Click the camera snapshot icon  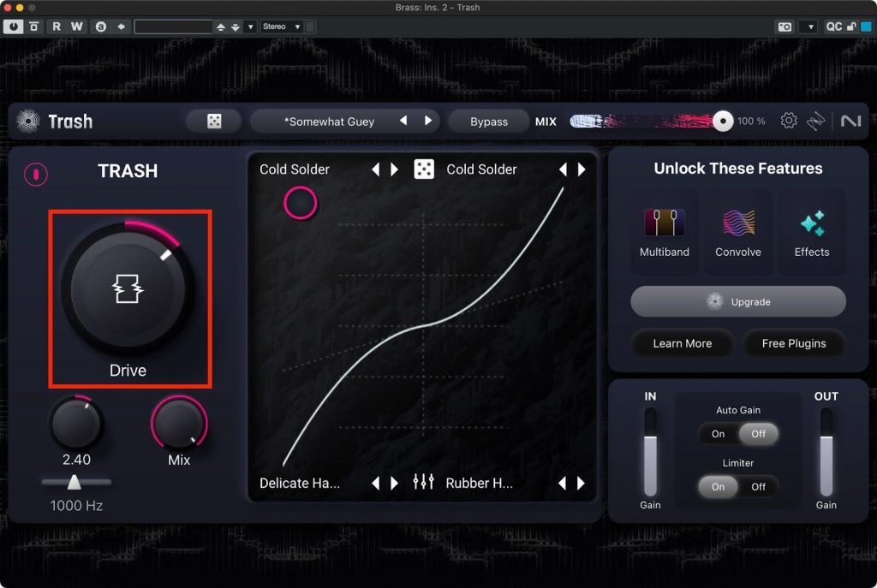tap(785, 27)
